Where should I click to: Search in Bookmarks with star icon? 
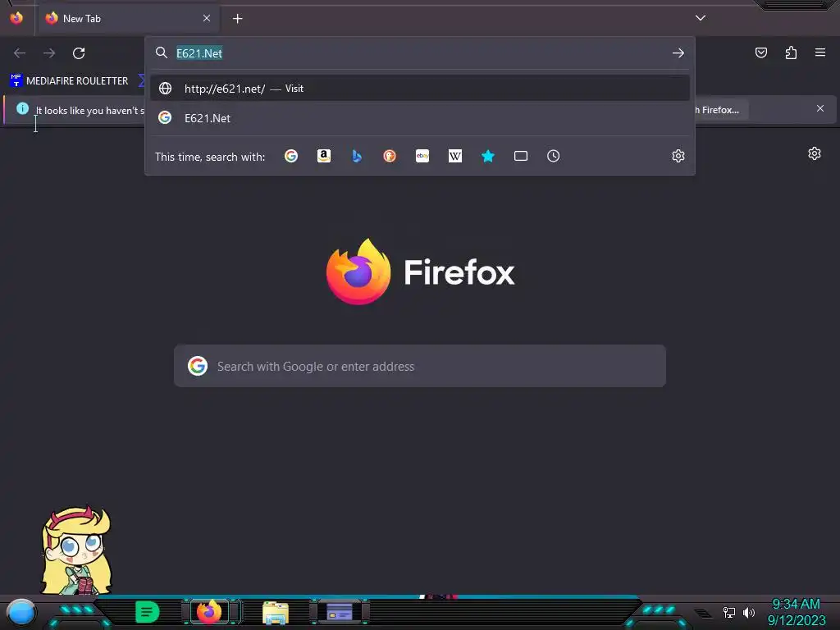[x=487, y=156]
